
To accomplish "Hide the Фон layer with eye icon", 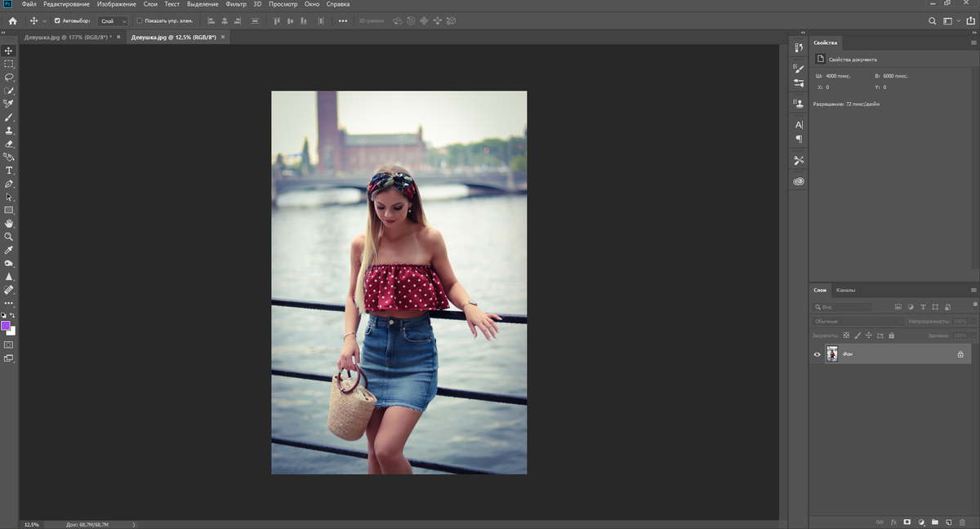I will pyautogui.click(x=817, y=354).
